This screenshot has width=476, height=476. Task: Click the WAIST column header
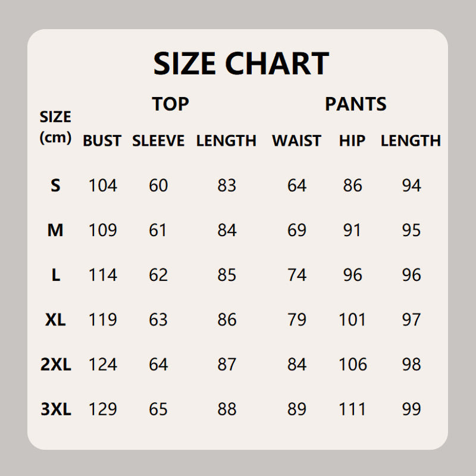point(296,141)
